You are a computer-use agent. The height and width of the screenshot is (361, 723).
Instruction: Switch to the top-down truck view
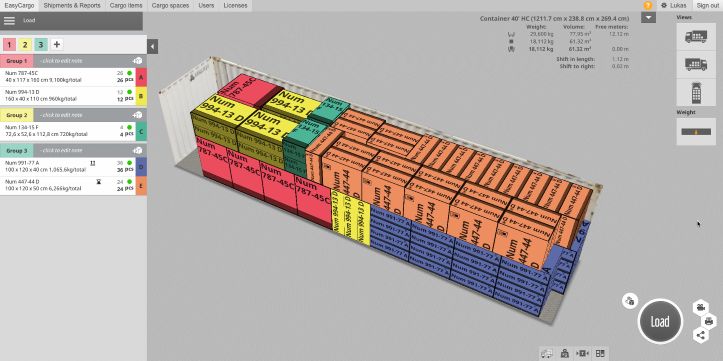pyautogui.click(x=696, y=92)
